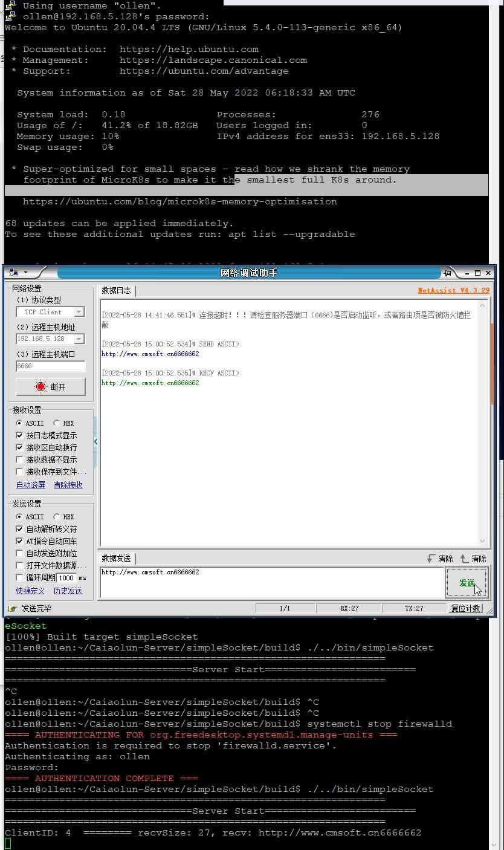Click the 连接超时 error log line
This screenshot has width=504, height=850.
[x=286, y=320]
